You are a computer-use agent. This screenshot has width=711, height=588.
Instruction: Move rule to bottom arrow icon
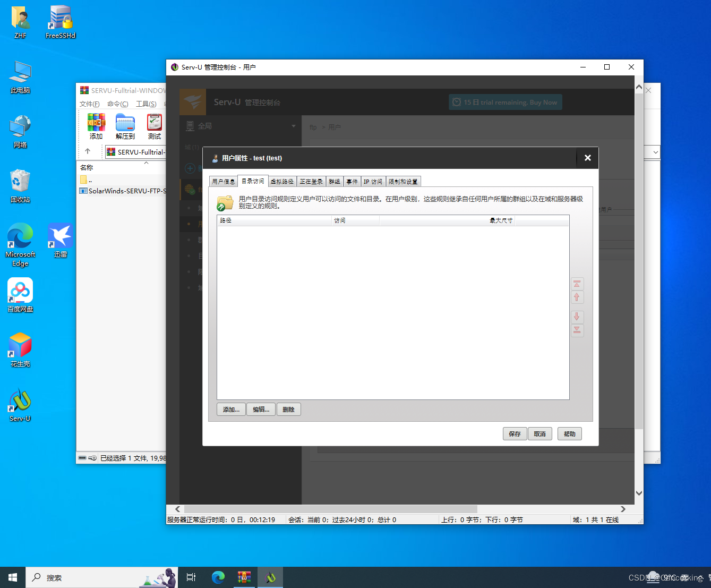(577, 330)
